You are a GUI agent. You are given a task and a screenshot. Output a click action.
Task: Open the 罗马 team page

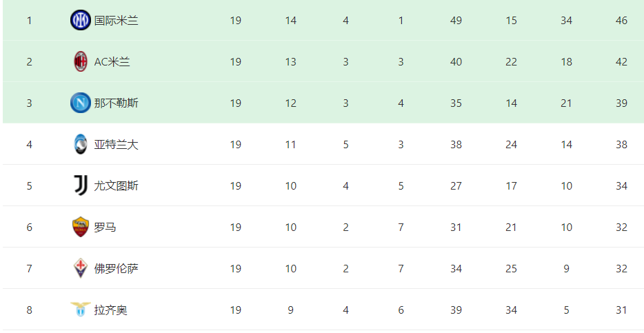click(105, 228)
